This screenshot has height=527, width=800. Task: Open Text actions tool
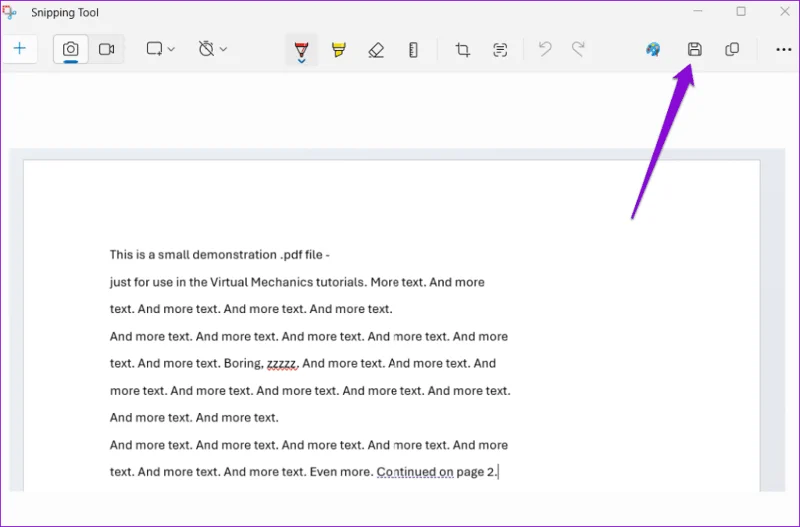500,49
